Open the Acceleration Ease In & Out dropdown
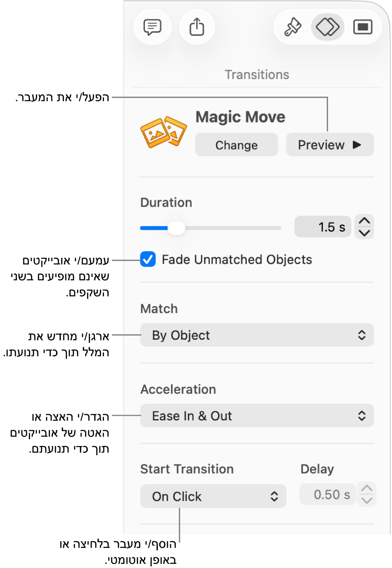 click(x=257, y=416)
